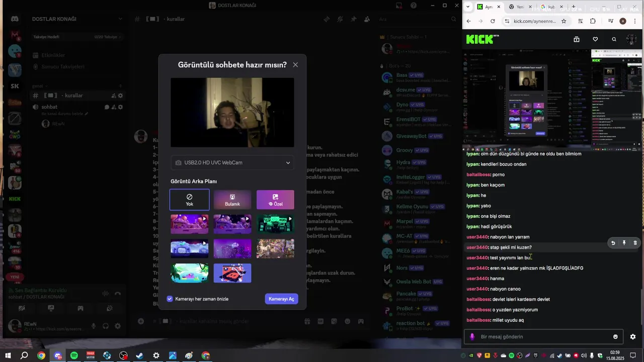Toggle Discord member list icon
The height and width of the screenshot is (362, 644).
367,19
